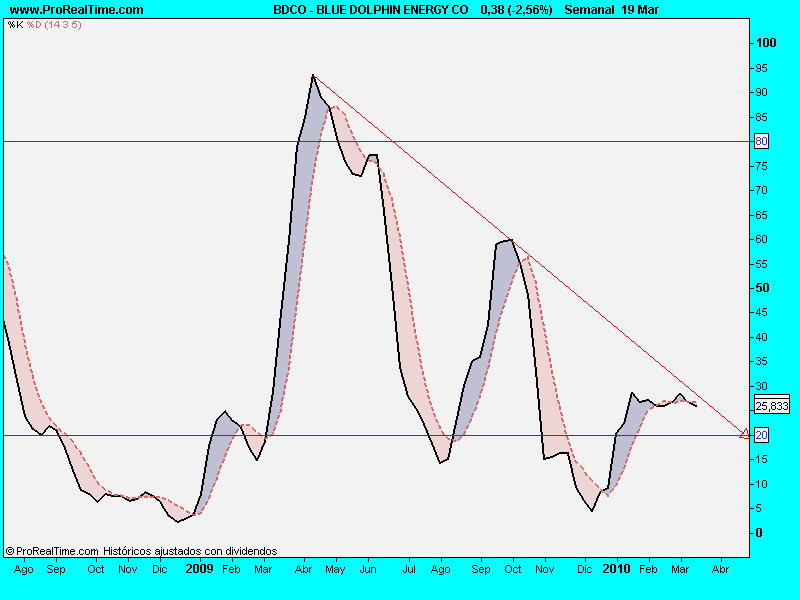800x600 pixels.
Task: Click the 5 axis label
Action: [758, 508]
